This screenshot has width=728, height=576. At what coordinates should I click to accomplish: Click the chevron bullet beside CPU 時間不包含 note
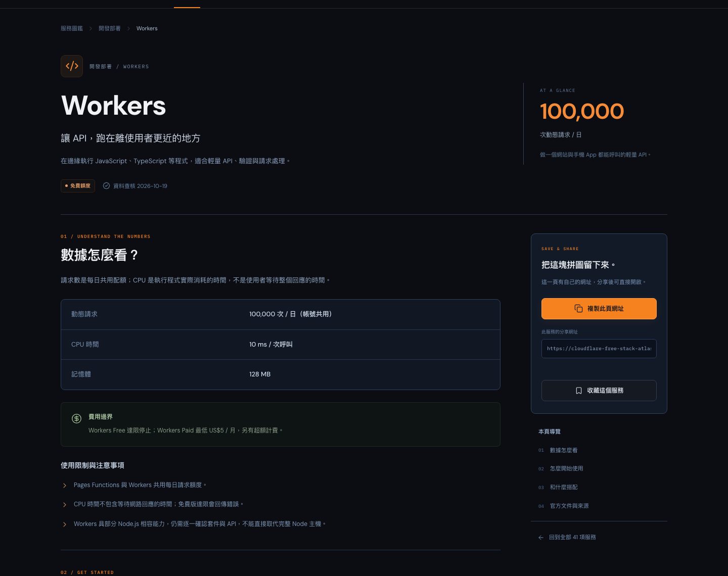point(65,505)
